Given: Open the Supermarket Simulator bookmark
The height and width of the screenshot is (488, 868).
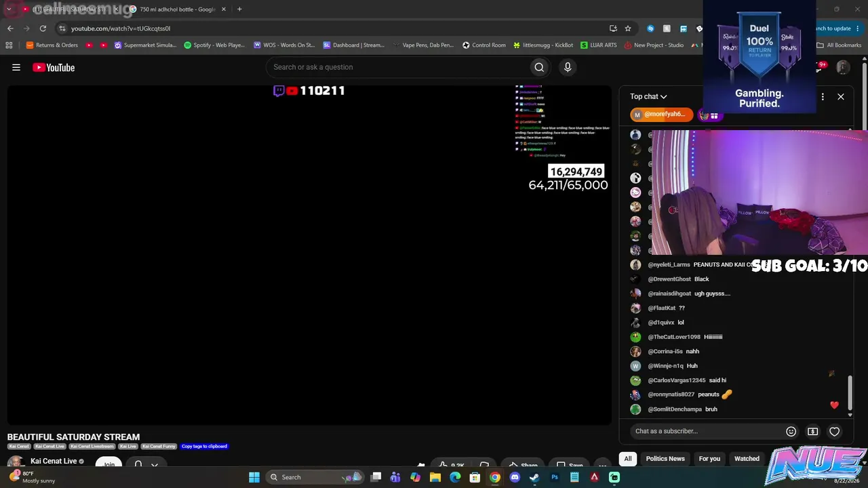Looking at the screenshot, I should point(145,45).
